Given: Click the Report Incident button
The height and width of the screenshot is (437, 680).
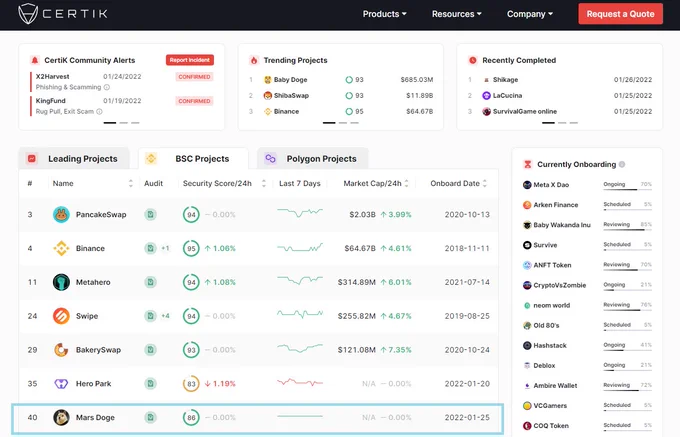Looking at the screenshot, I should (190, 60).
